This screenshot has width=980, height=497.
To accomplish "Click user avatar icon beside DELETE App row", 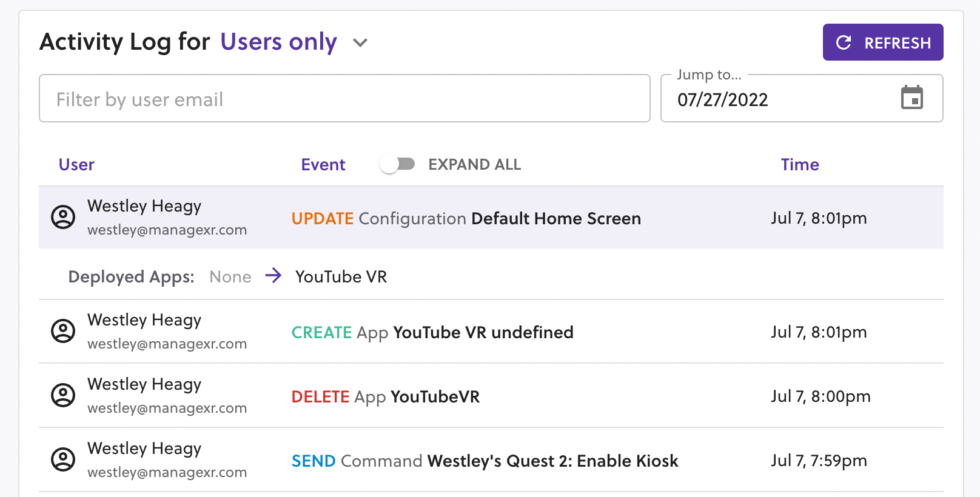I will pyautogui.click(x=63, y=395).
